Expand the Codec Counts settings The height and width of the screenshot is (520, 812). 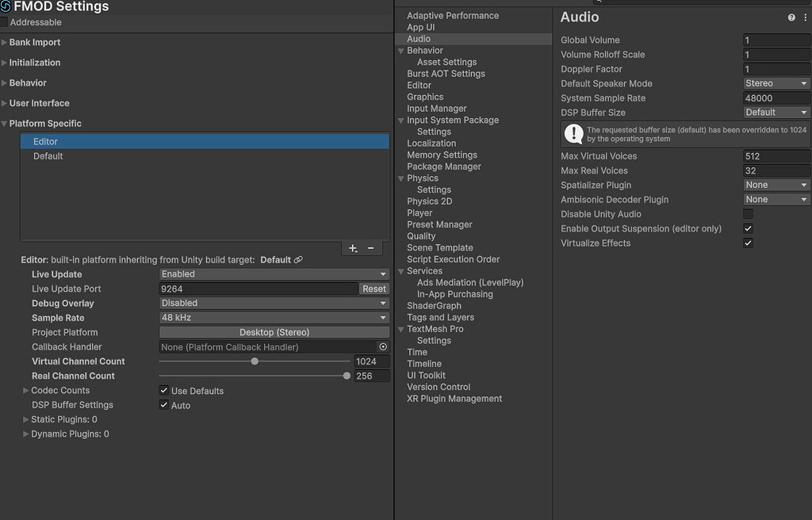pos(25,390)
